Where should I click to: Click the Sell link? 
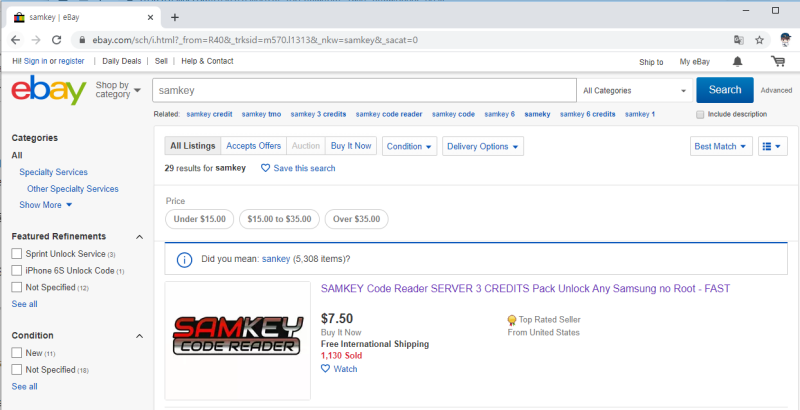pyautogui.click(x=161, y=61)
